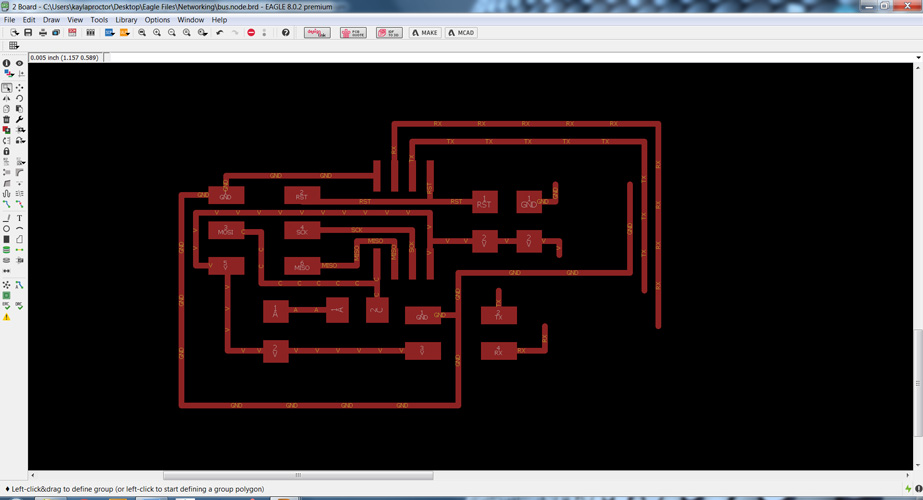Click the MCAD button
Image resolution: width=923 pixels, height=500 pixels.
[461, 32]
